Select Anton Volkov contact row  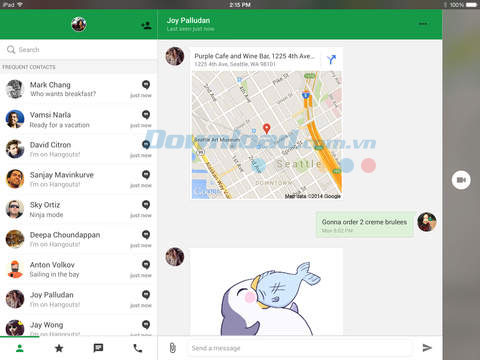point(78,269)
